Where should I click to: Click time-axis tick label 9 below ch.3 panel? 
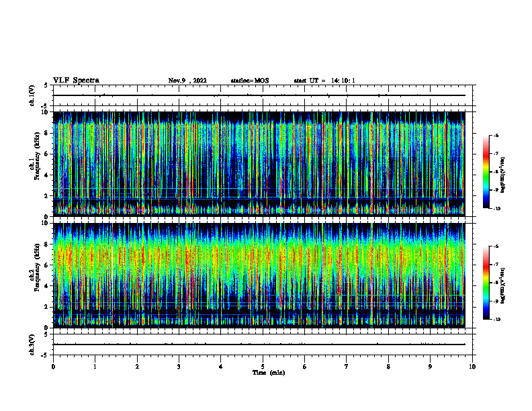(x=430, y=367)
